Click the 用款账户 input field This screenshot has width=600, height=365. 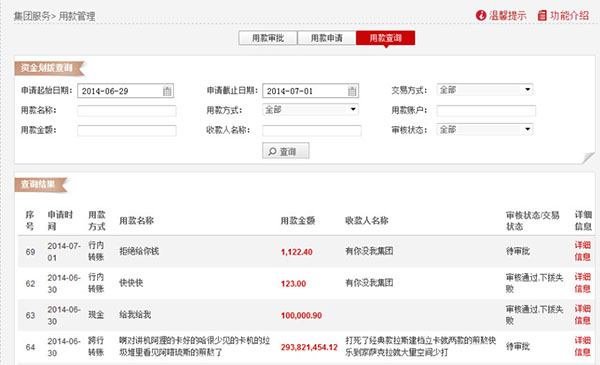[x=486, y=111]
